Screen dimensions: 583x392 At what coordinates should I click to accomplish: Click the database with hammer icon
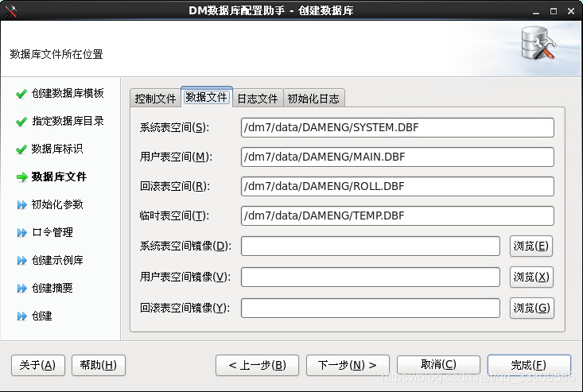(x=538, y=43)
